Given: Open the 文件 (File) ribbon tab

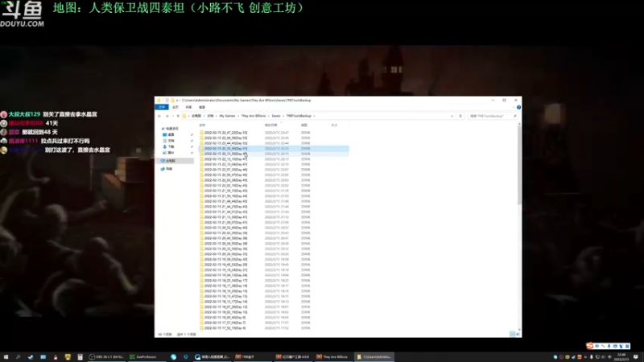Looking at the screenshot, I should pos(162,107).
